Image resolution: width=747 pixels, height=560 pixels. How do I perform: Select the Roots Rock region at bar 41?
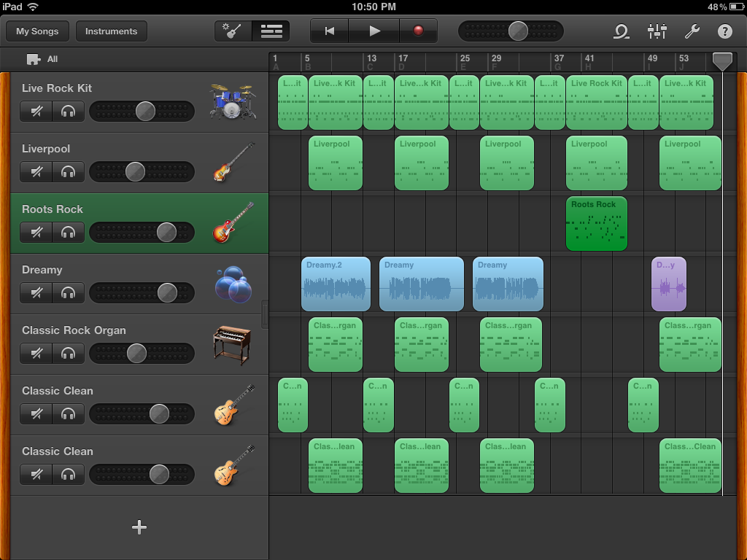click(597, 223)
